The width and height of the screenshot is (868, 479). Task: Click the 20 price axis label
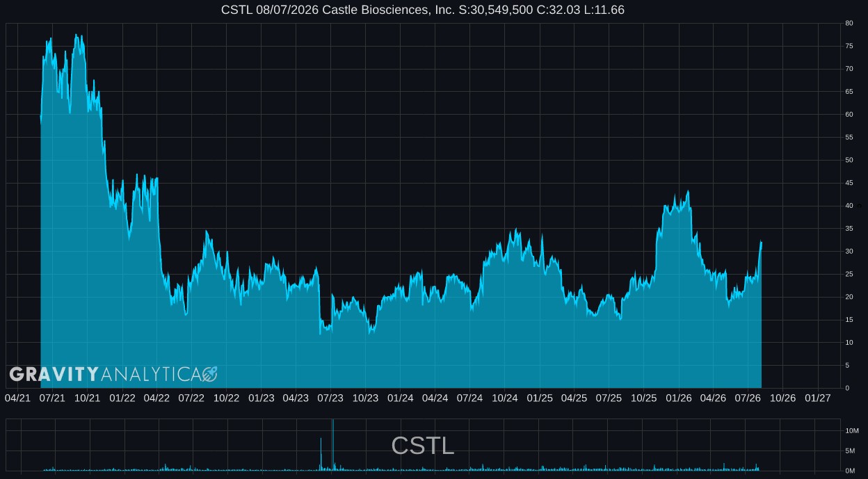[x=849, y=297]
